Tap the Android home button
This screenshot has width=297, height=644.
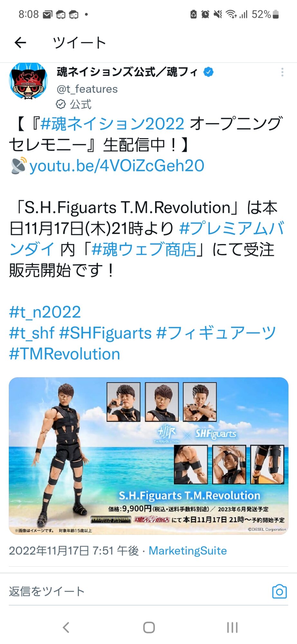(x=149, y=627)
